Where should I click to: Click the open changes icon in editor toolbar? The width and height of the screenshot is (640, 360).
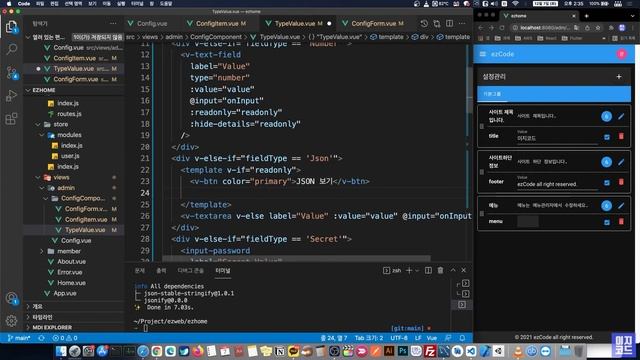click(x=437, y=24)
